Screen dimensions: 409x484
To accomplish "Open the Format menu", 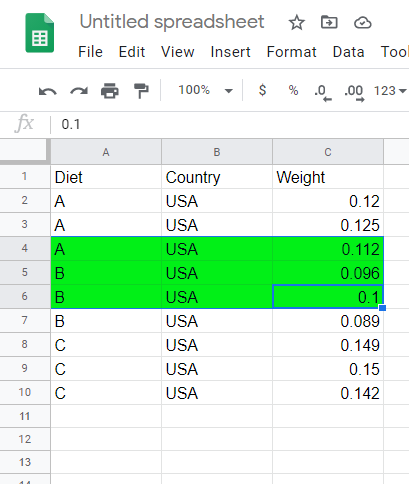I will tap(292, 52).
